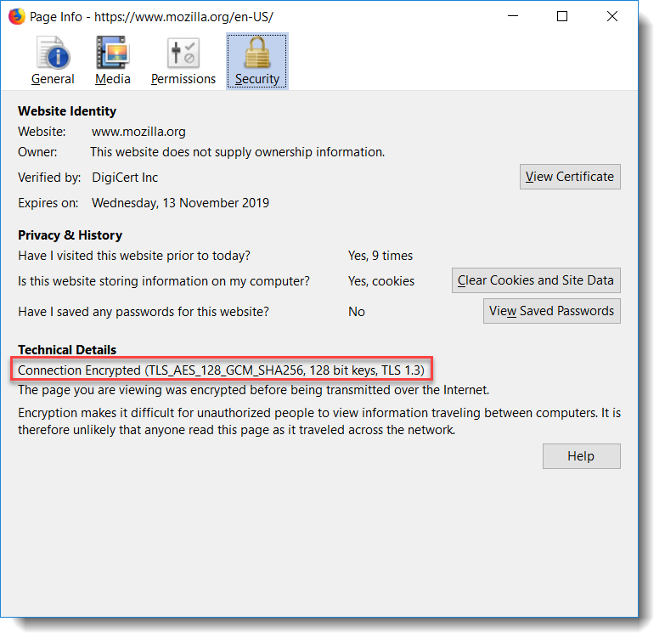Select the Permissions panel icon

(x=183, y=54)
